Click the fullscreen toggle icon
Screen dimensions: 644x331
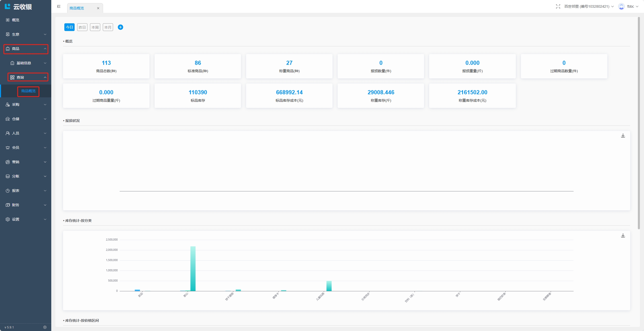pos(558,6)
